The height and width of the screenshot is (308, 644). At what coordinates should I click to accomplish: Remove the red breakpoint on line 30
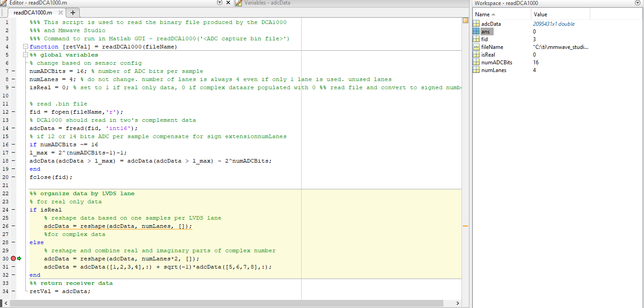tap(14, 259)
